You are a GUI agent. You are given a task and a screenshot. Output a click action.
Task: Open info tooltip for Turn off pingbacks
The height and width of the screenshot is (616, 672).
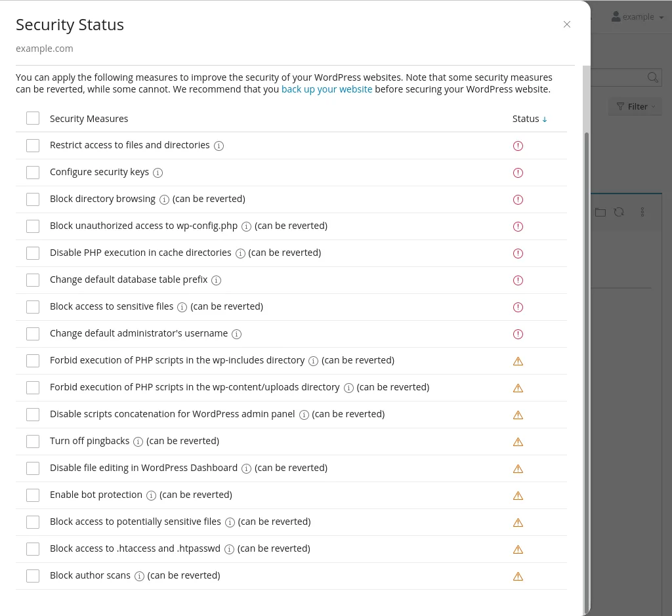point(138,441)
